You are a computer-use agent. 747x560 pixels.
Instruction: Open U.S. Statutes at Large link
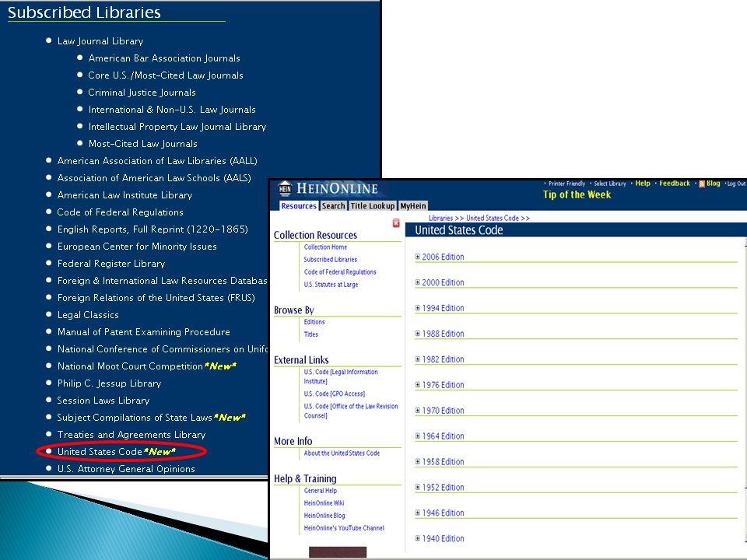click(331, 285)
